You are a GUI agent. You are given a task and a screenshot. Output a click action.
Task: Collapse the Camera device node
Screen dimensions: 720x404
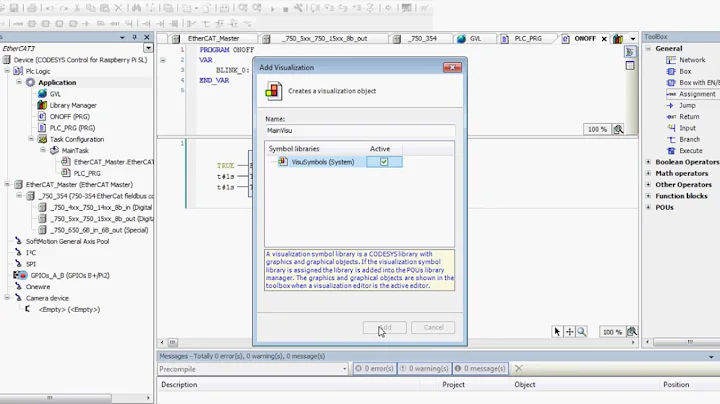point(7,297)
